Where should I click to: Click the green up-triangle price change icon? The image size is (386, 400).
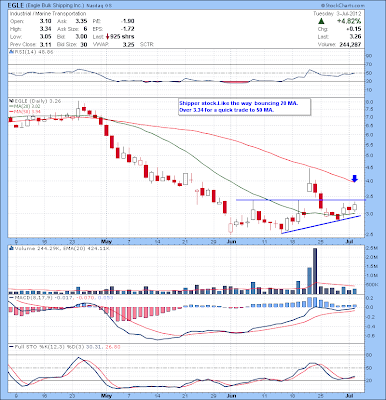(321, 21)
